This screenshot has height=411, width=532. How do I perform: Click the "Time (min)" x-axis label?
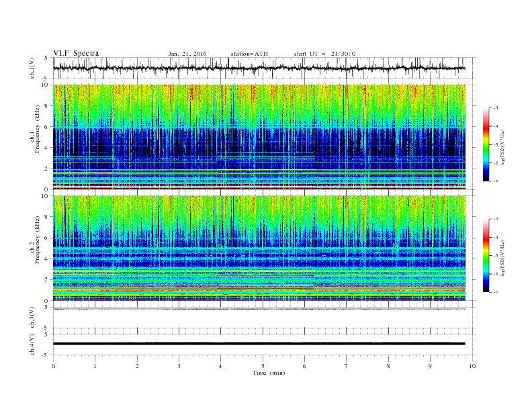point(269,373)
